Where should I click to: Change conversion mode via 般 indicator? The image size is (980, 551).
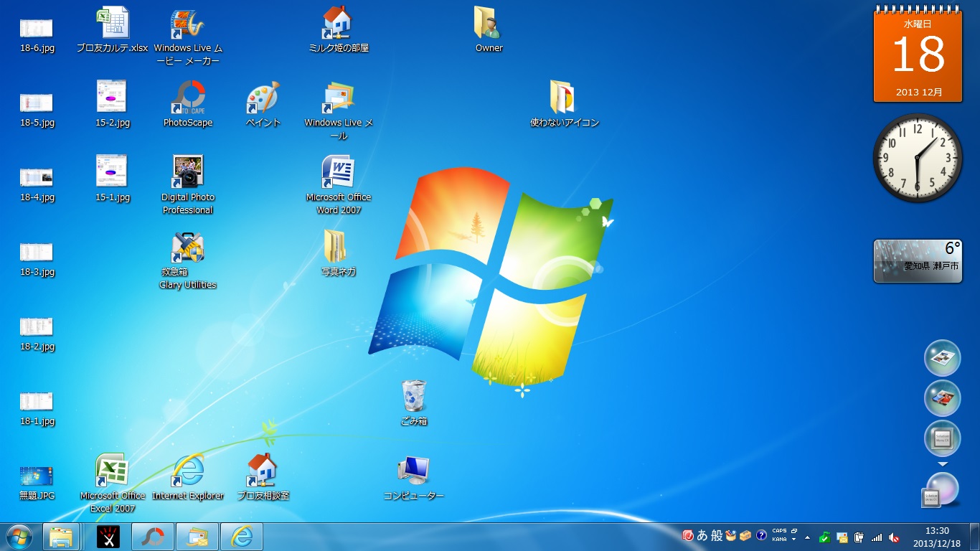click(717, 536)
